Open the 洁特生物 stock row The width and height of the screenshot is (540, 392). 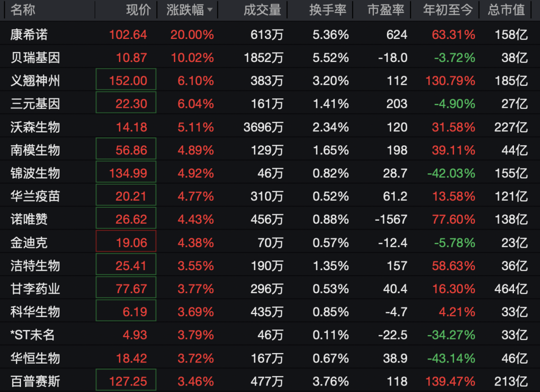point(270,266)
